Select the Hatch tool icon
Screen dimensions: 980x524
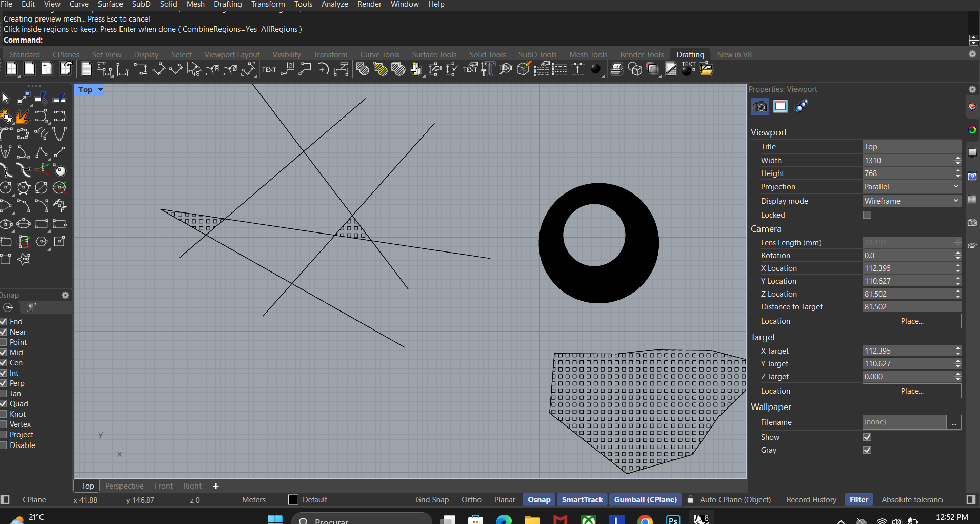click(x=363, y=69)
